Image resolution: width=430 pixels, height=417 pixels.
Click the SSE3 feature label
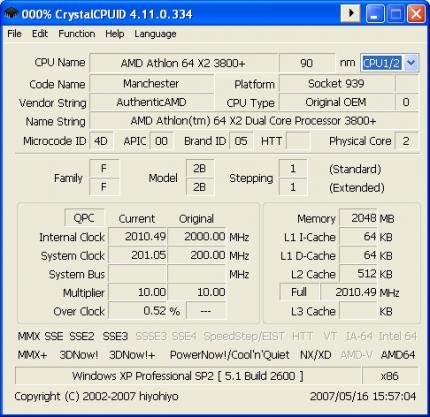pos(115,336)
